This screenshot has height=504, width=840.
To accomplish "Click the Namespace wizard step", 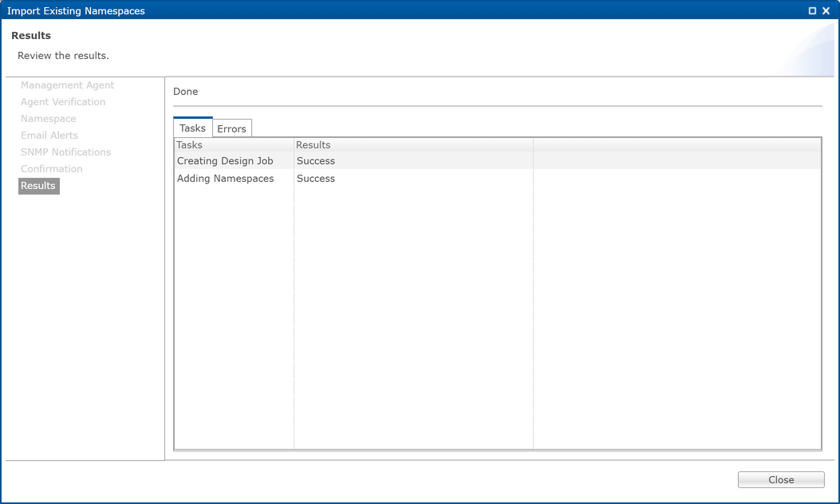I will (x=48, y=118).
